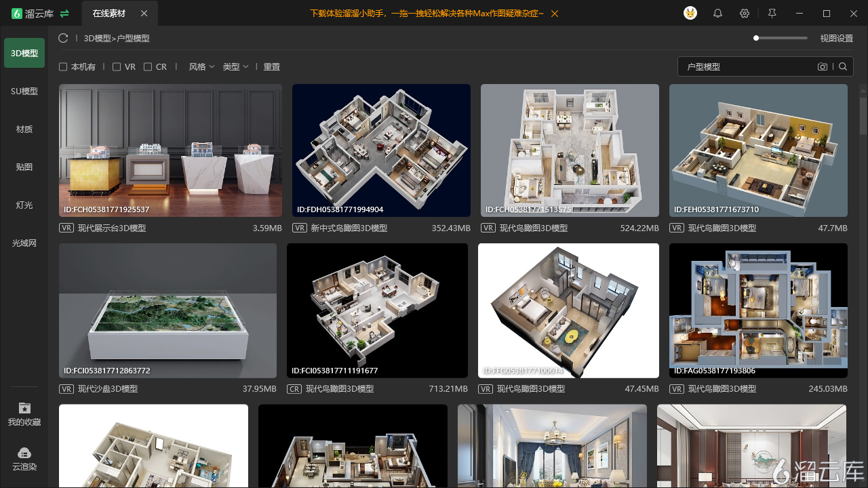
Task: Click 户型模型 in the breadcrumb
Action: 134,39
